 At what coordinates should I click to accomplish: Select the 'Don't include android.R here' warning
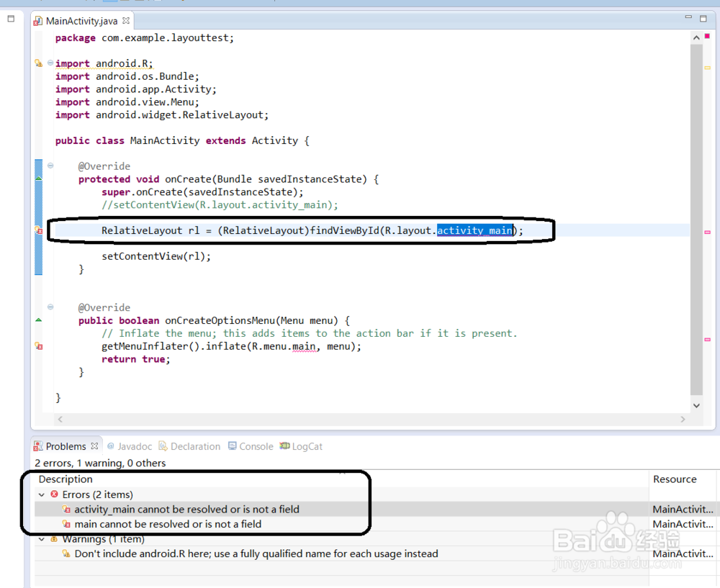341,553
